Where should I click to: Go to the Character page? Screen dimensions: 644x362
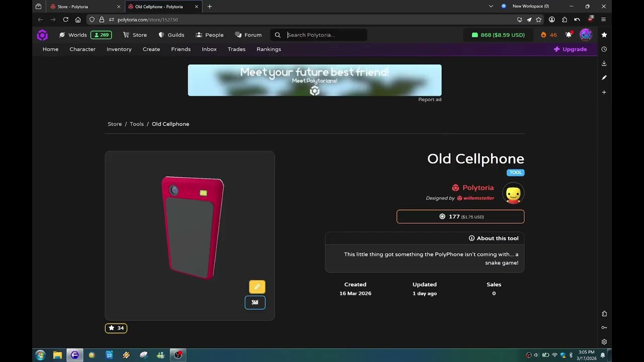tap(83, 49)
